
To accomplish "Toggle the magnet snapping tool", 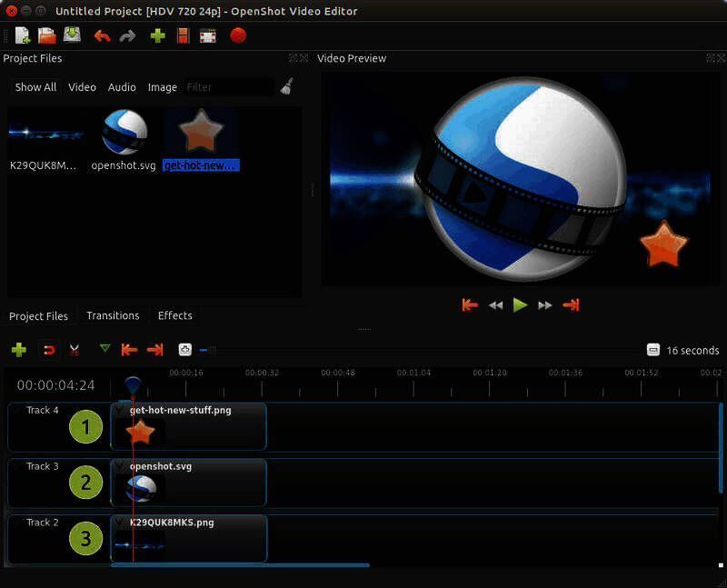I will [x=48, y=350].
